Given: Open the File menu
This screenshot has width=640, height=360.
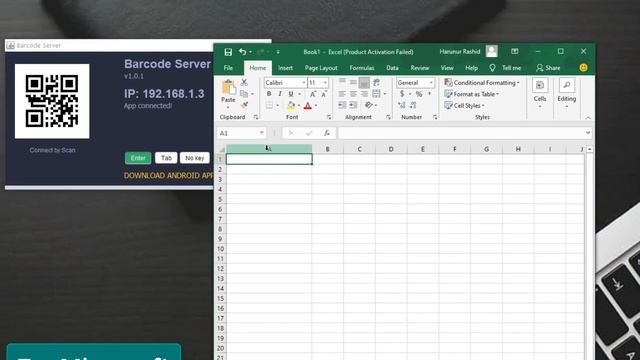Looking at the screenshot, I should pyautogui.click(x=229, y=68).
